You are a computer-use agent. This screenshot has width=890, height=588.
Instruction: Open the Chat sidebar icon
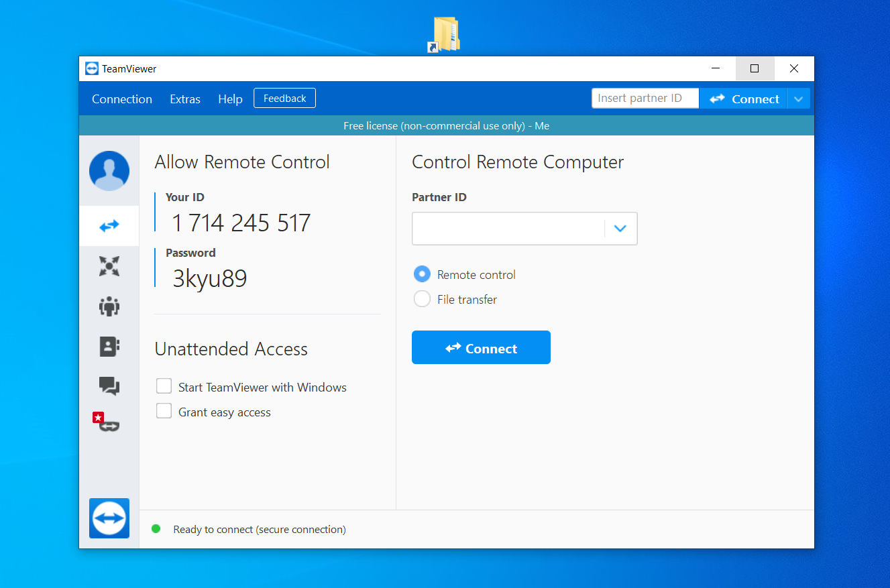point(109,386)
